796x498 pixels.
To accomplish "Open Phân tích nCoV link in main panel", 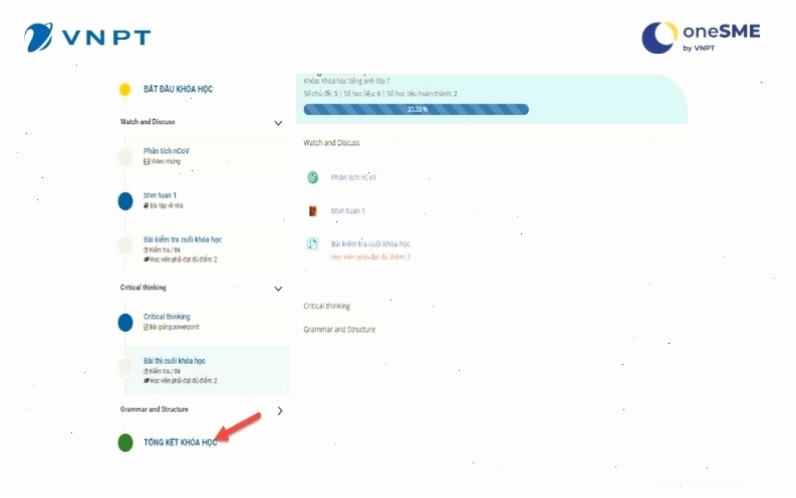I will pos(354,177).
